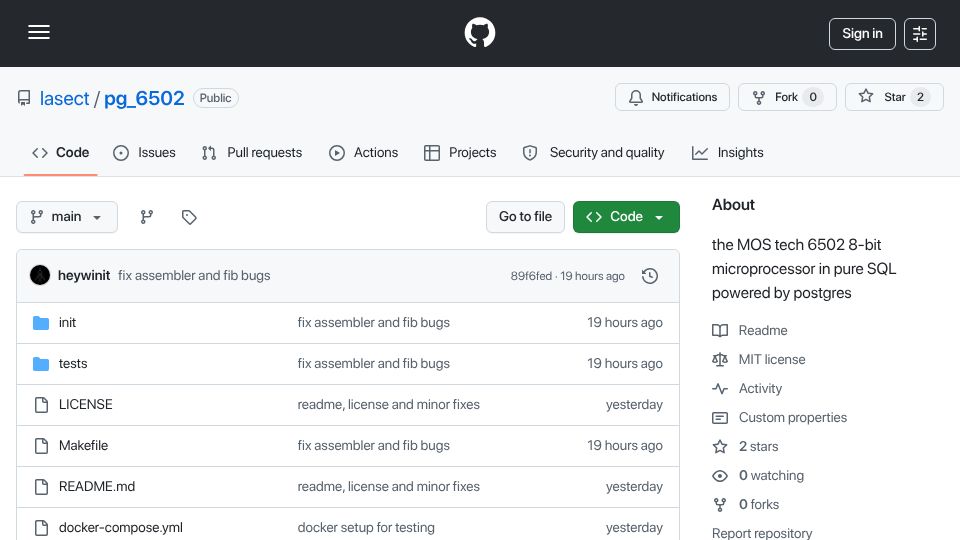Open the Projects tab
Image resolution: width=960 pixels, height=540 pixels.
click(x=460, y=152)
